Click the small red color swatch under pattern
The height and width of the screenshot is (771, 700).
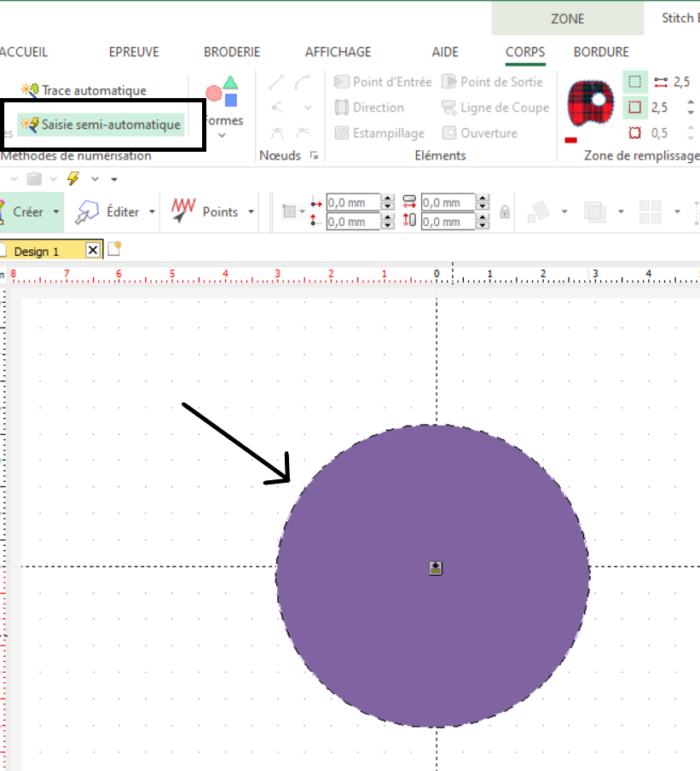click(x=570, y=140)
